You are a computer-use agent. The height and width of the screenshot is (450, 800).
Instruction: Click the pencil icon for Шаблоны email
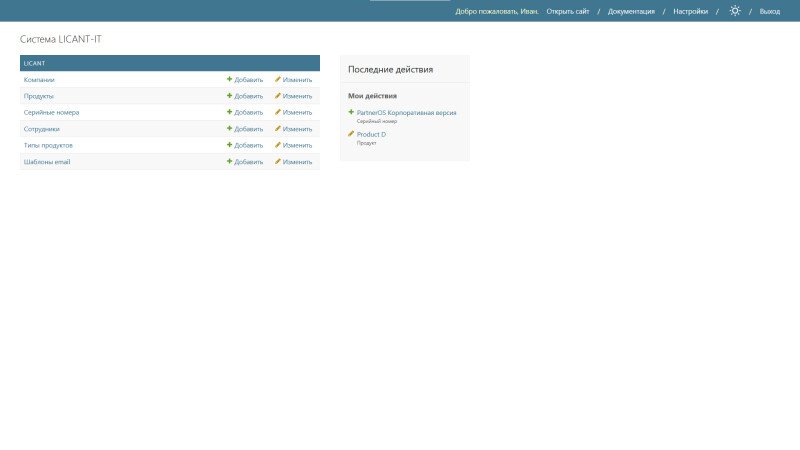pyautogui.click(x=278, y=161)
